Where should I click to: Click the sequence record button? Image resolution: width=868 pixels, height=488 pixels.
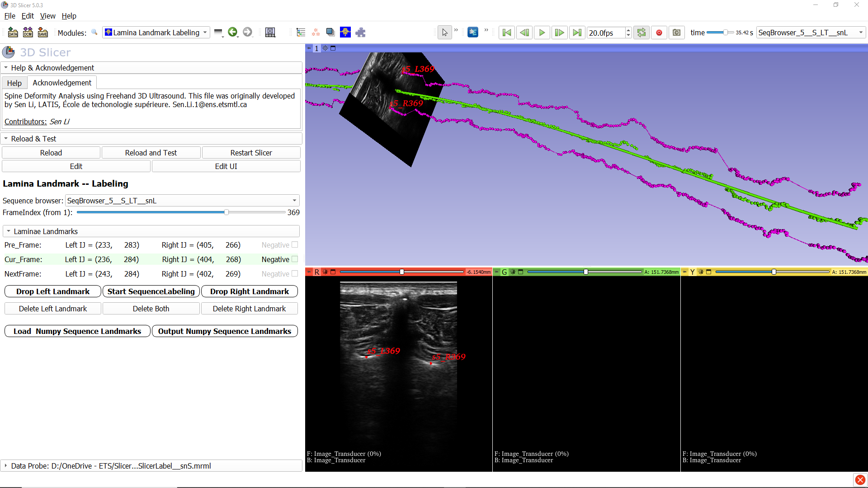click(x=659, y=33)
